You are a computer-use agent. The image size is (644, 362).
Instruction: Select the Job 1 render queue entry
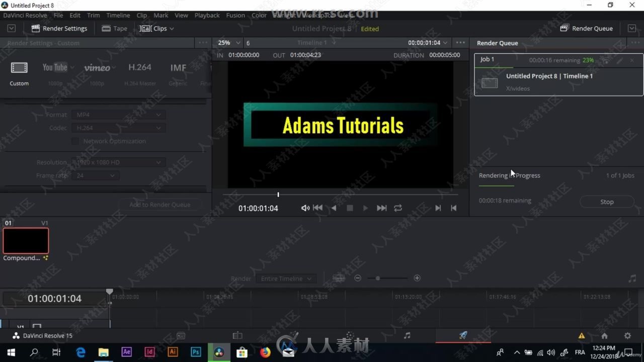[x=558, y=74]
